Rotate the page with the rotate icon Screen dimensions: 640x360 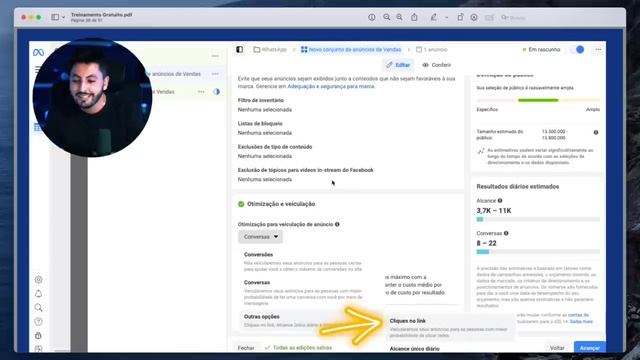460,17
